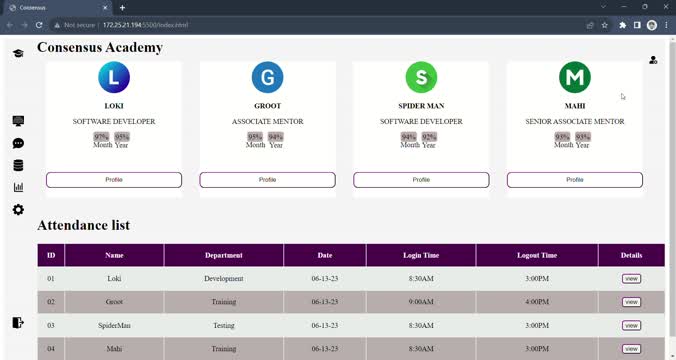This screenshot has width=676, height=360.
Task: Reload the page in browser
Action: (39, 25)
